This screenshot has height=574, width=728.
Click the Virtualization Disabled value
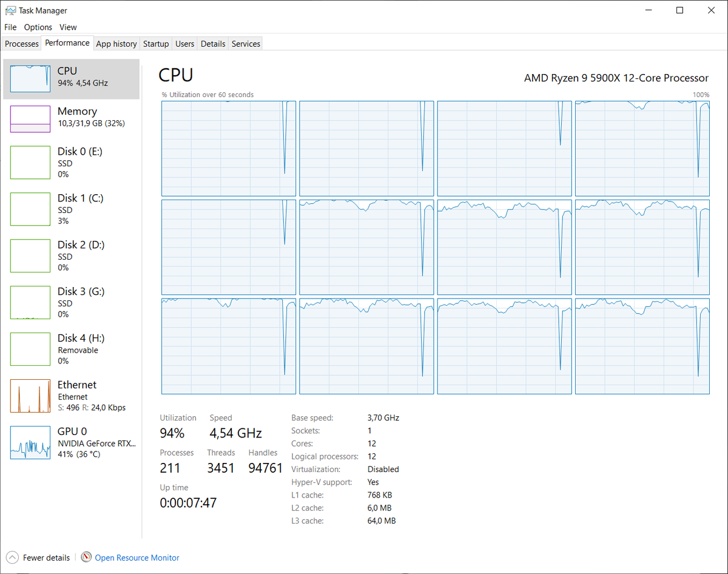click(383, 469)
